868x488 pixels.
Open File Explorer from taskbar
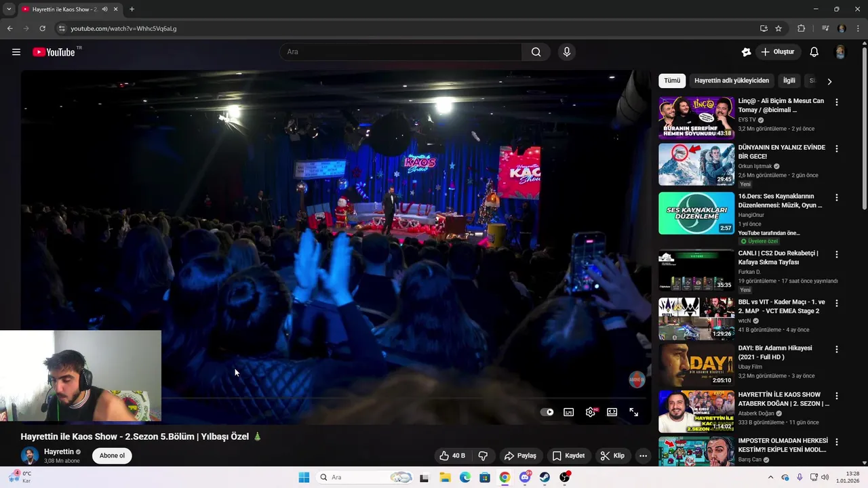(445, 478)
